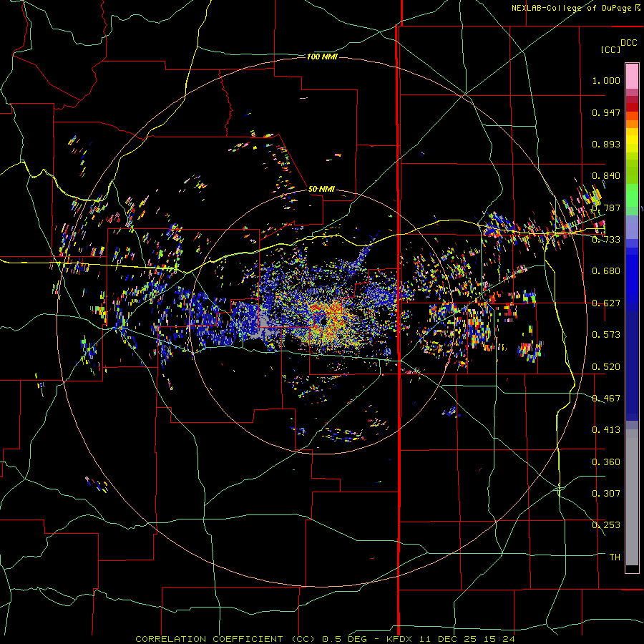
Task: Click the 0.893 legend value
Action: (x=606, y=144)
